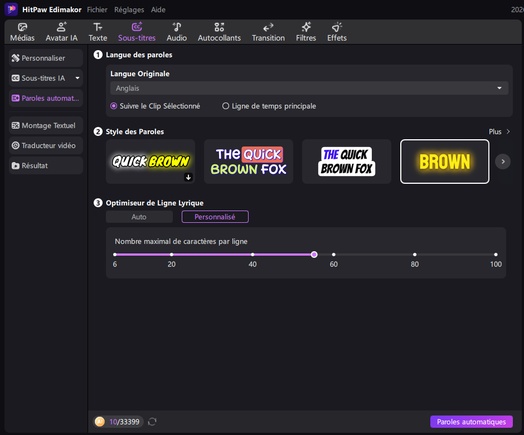Open the Fichier menu

[x=97, y=10]
